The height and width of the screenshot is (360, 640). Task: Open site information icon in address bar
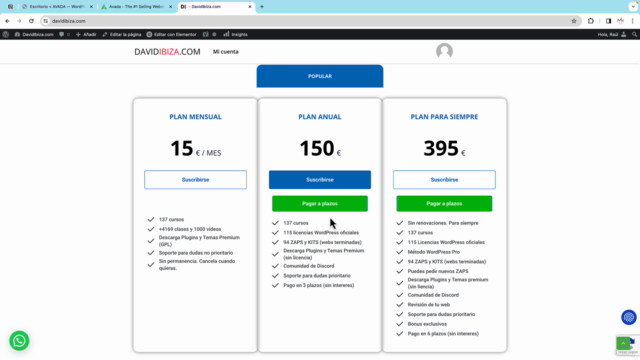point(46,21)
